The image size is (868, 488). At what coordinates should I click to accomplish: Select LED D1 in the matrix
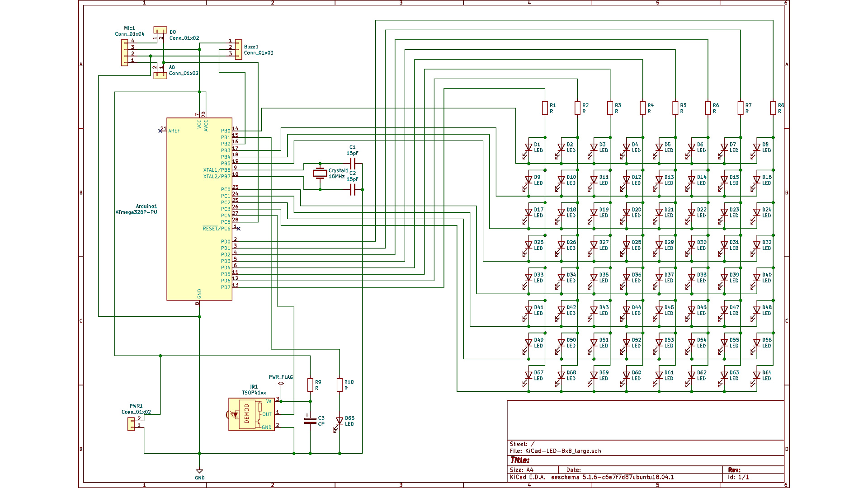(x=528, y=148)
